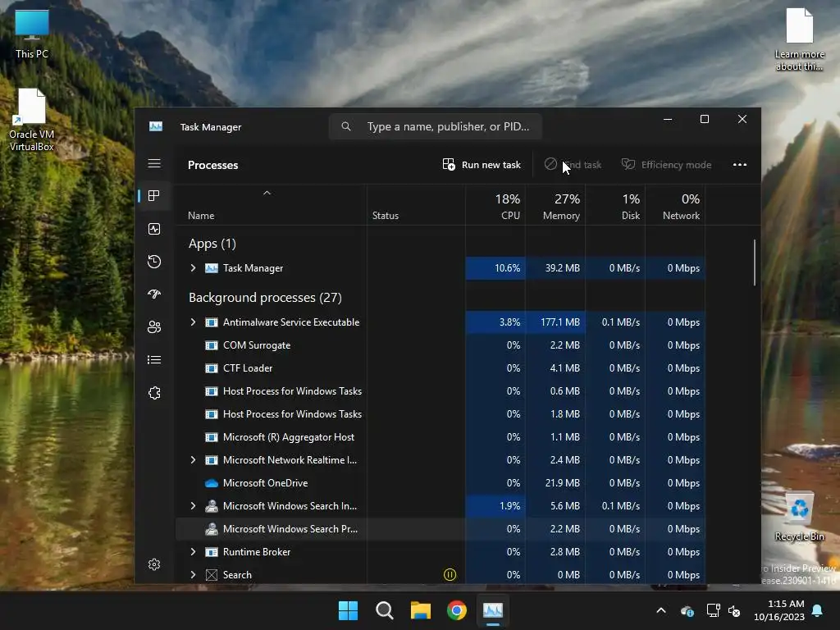This screenshot has width=840, height=630.
Task: Select the Microsoft OneDrive process row
Action: (440, 483)
